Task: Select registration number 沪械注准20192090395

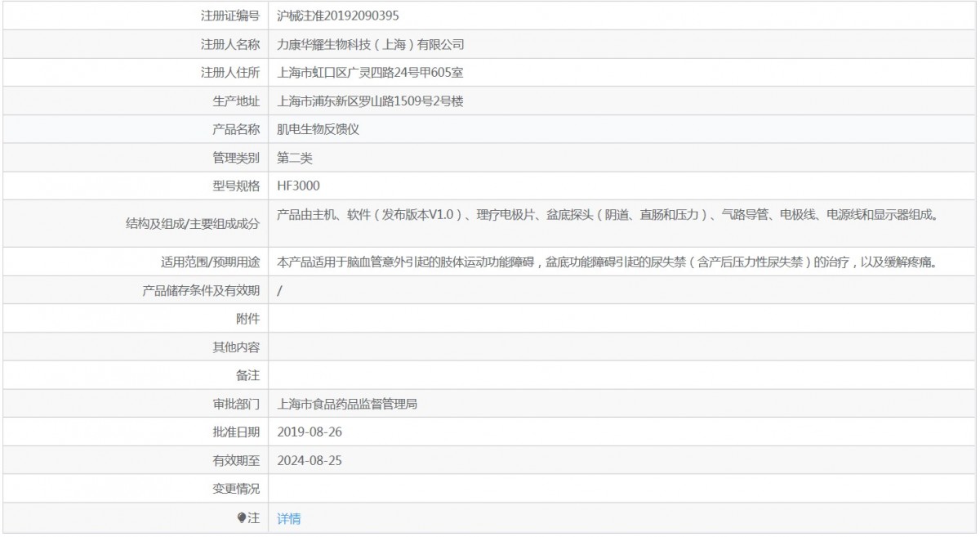Action: point(338,16)
